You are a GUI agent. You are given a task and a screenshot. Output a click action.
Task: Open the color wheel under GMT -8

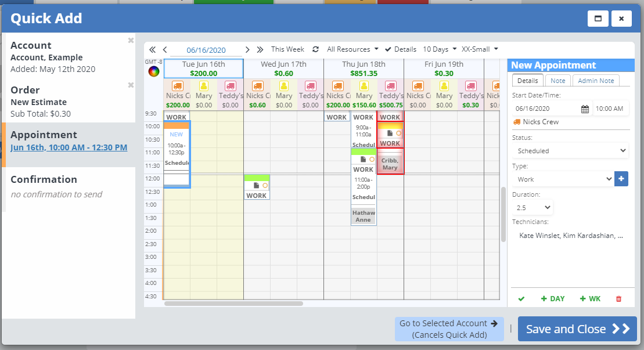point(154,71)
